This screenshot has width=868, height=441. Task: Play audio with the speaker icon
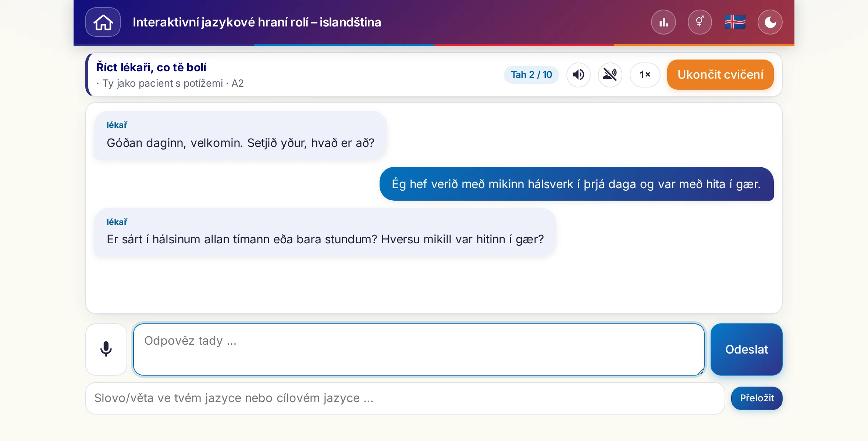click(x=579, y=75)
